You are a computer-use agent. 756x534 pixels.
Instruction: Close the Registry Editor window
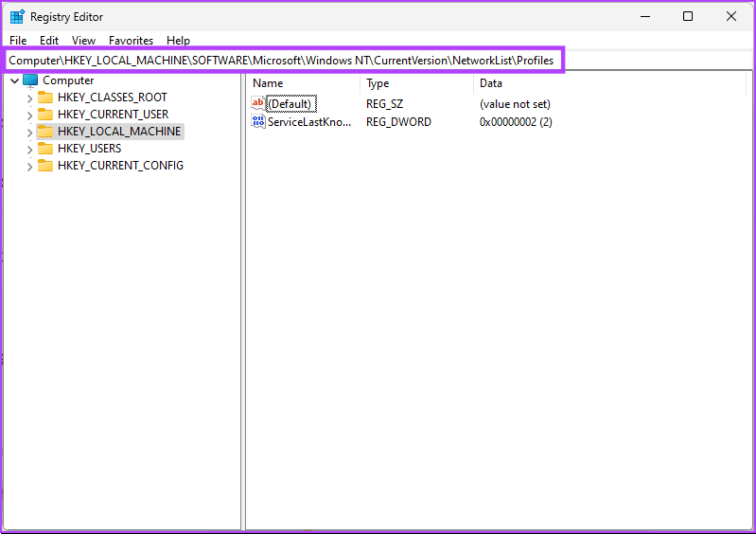pos(731,16)
